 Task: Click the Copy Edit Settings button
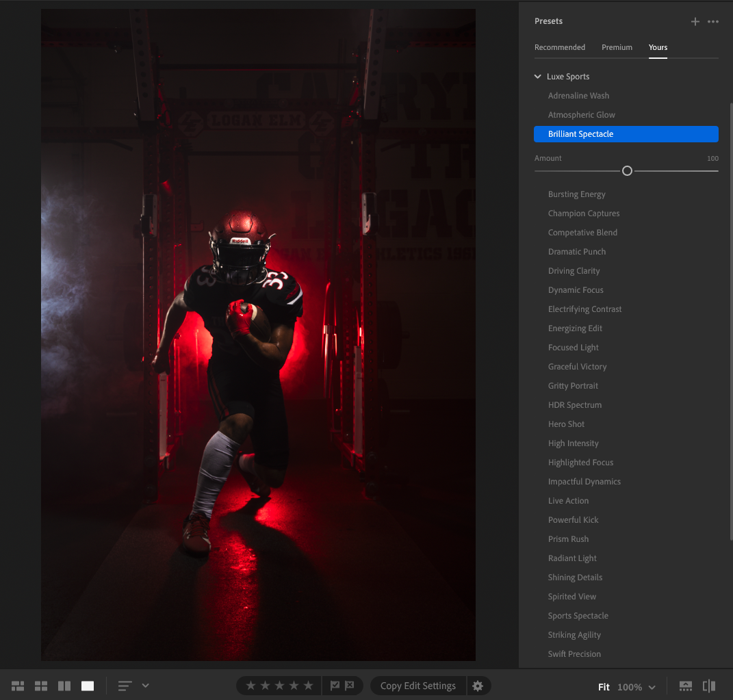[x=417, y=686]
